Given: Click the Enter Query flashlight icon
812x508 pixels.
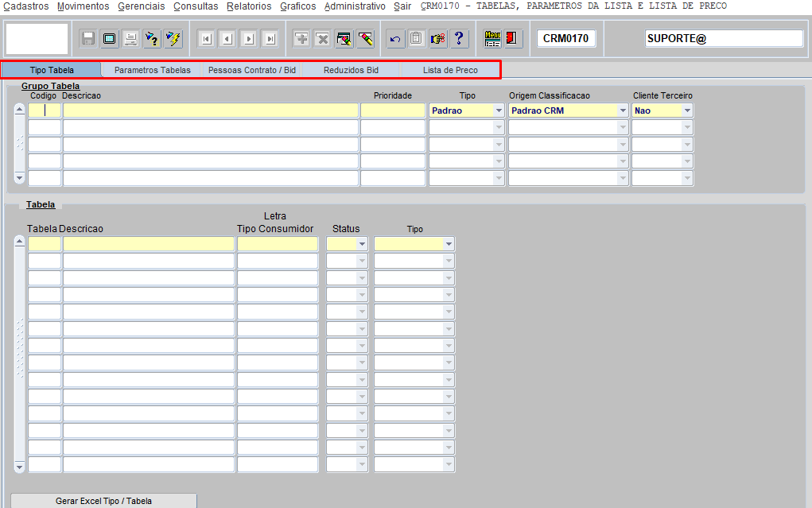Looking at the screenshot, I should pyautogui.click(x=152, y=39).
